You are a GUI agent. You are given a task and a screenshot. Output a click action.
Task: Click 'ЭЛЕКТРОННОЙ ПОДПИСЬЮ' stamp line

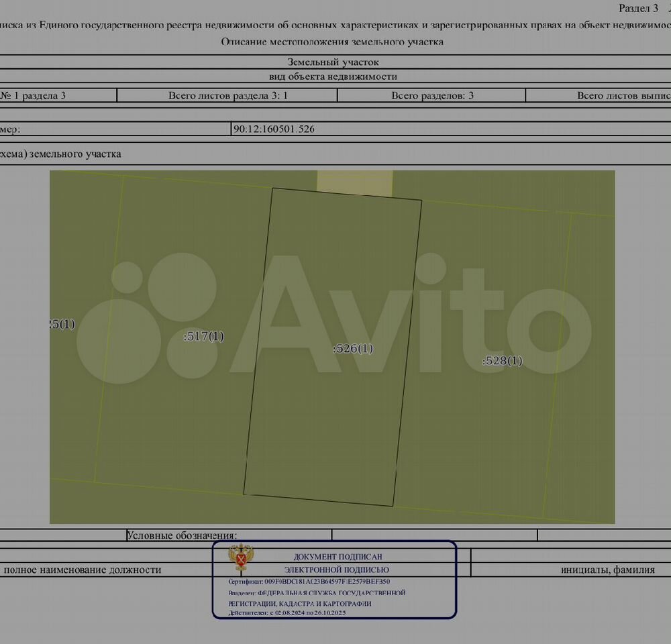(x=337, y=570)
